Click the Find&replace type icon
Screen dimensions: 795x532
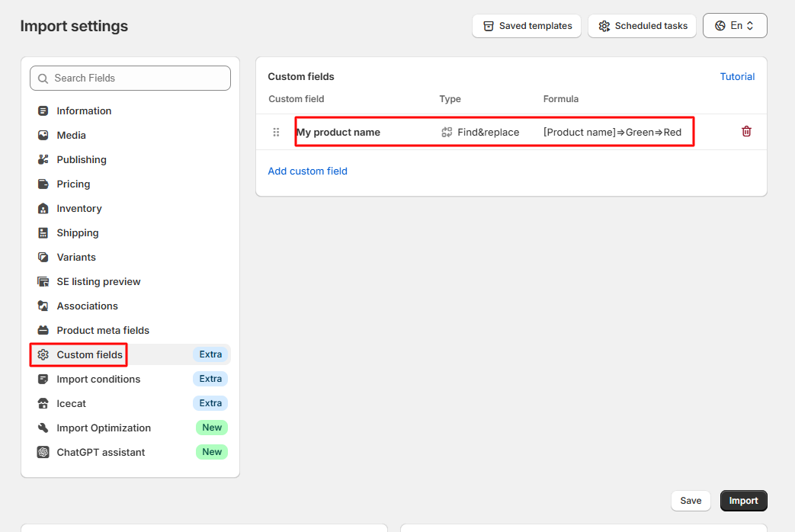click(x=447, y=132)
